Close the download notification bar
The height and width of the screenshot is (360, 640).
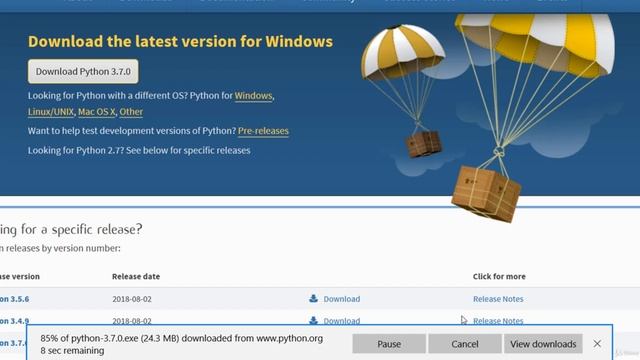coord(597,344)
